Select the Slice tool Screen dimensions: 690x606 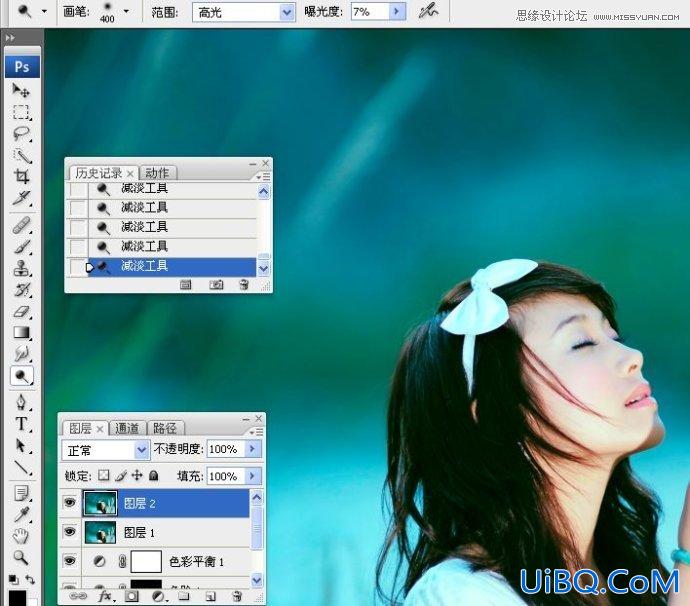tap(21, 198)
